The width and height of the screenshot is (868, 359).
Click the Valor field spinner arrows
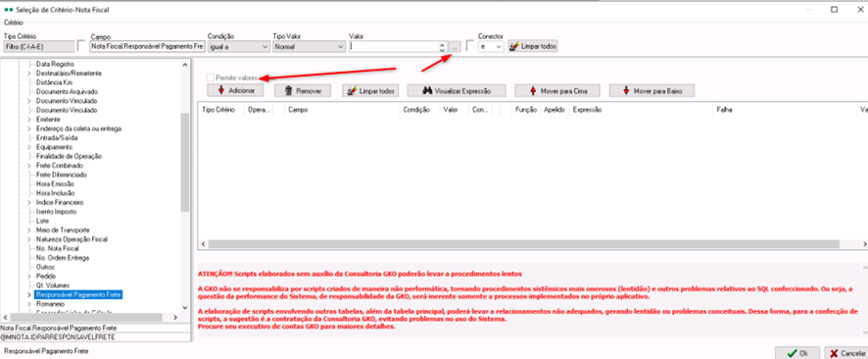[x=442, y=47]
